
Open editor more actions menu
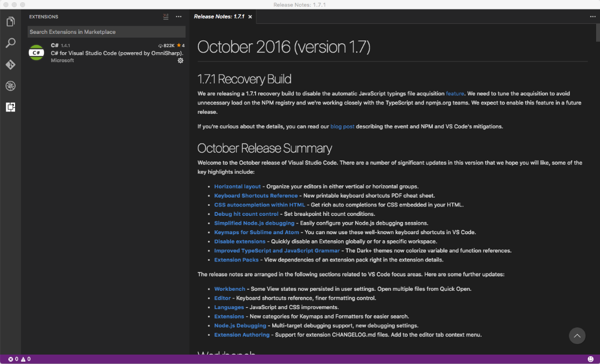[x=593, y=17]
